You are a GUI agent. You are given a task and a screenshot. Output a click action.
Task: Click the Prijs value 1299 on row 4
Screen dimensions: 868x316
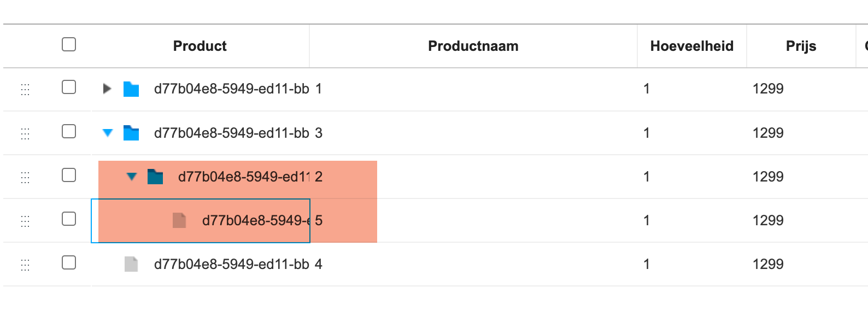coord(768,264)
